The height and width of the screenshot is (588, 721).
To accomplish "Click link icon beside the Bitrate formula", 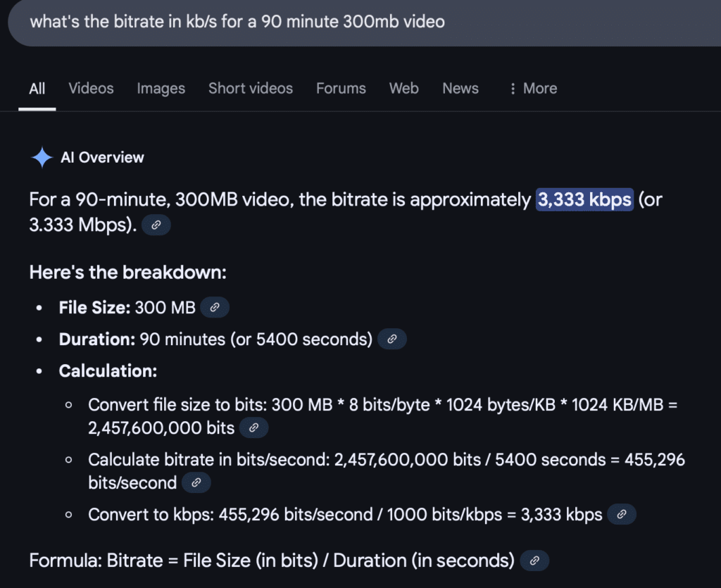I will tap(534, 561).
